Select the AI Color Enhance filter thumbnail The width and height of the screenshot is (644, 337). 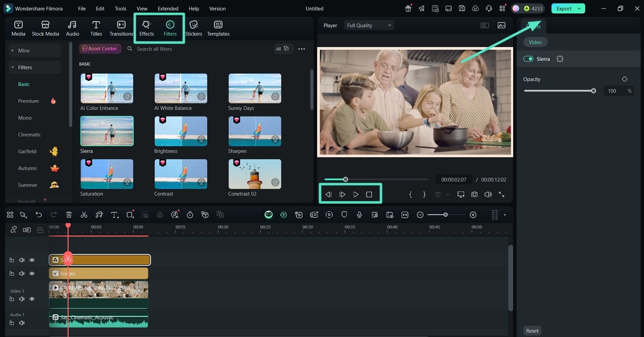pyautogui.click(x=107, y=88)
